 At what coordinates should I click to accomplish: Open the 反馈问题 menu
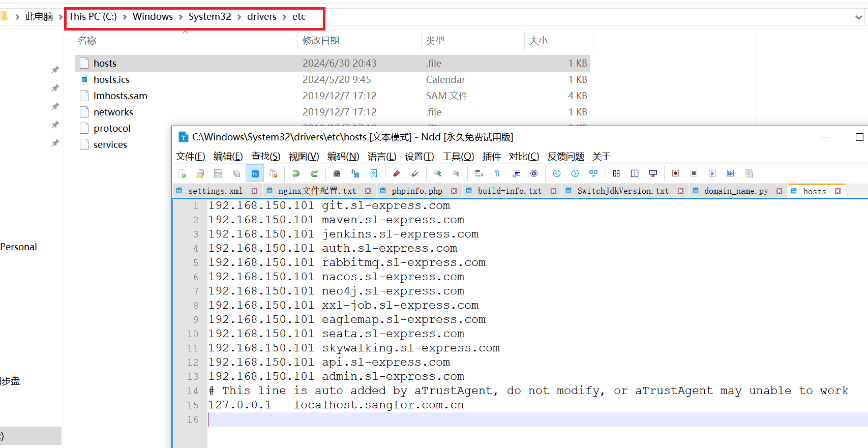[x=566, y=157]
